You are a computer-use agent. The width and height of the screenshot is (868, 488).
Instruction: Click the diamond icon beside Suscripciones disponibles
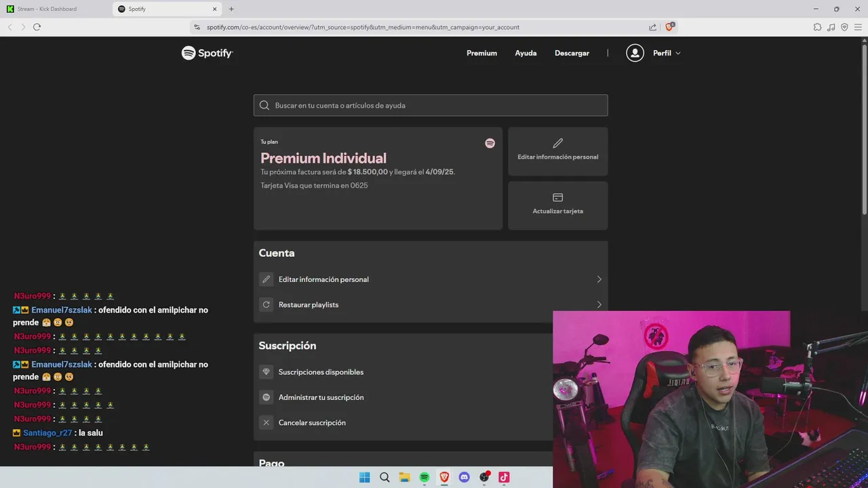tap(267, 371)
